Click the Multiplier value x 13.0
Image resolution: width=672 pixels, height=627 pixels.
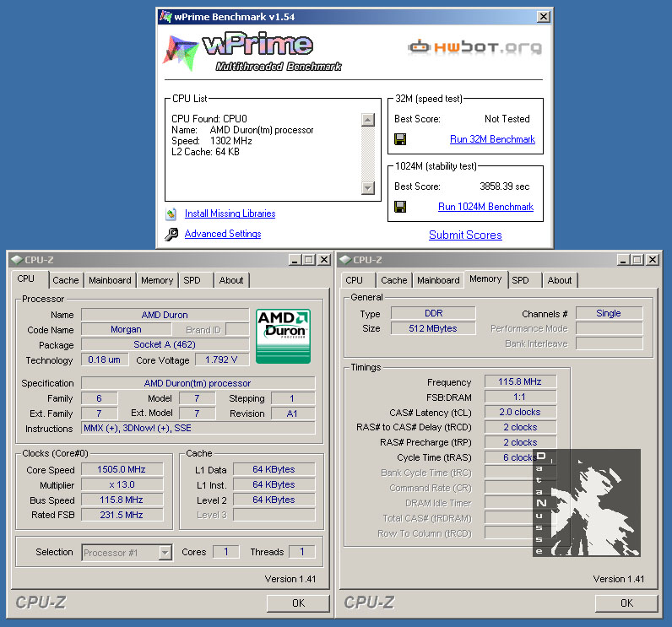point(122,485)
